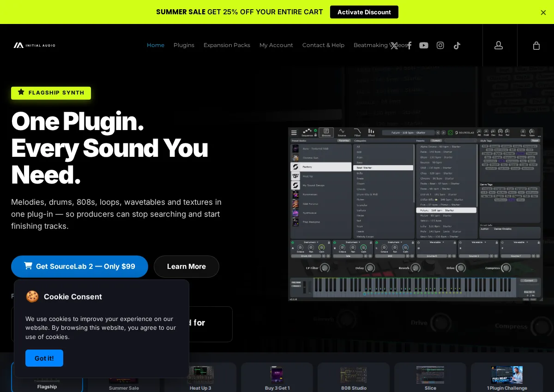The width and height of the screenshot is (554, 392).
Task: Click the Favorites button in SourceLab
Action: tap(344, 141)
